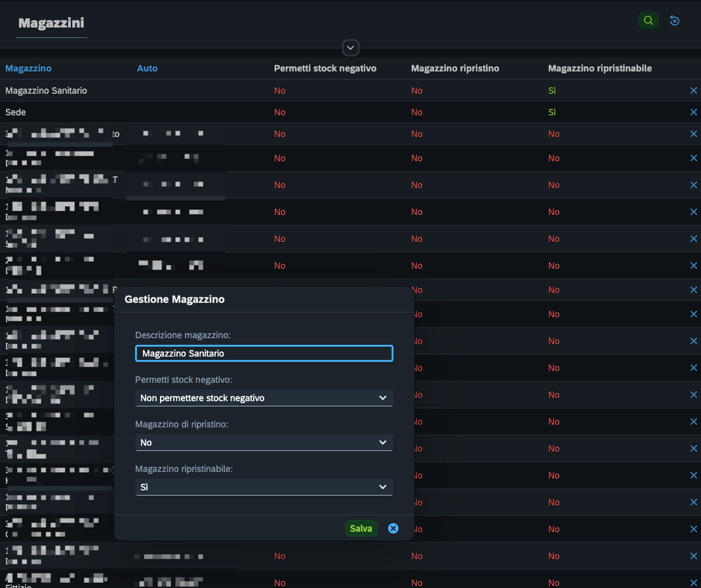
Task: Delete the Sede warehouse row
Action: pos(693,112)
